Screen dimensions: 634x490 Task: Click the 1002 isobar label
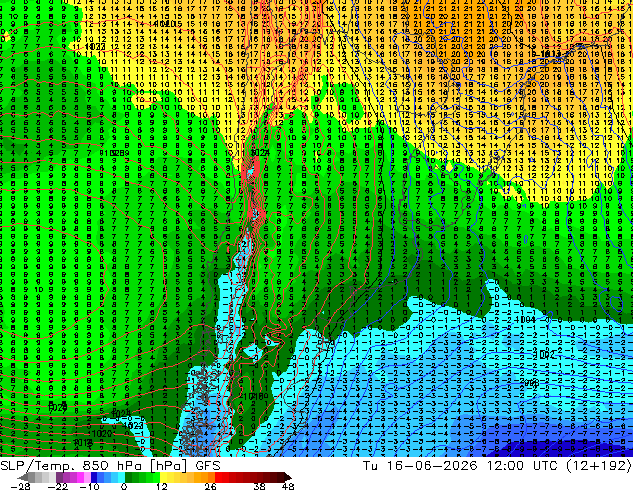pyautogui.click(x=544, y=355)
